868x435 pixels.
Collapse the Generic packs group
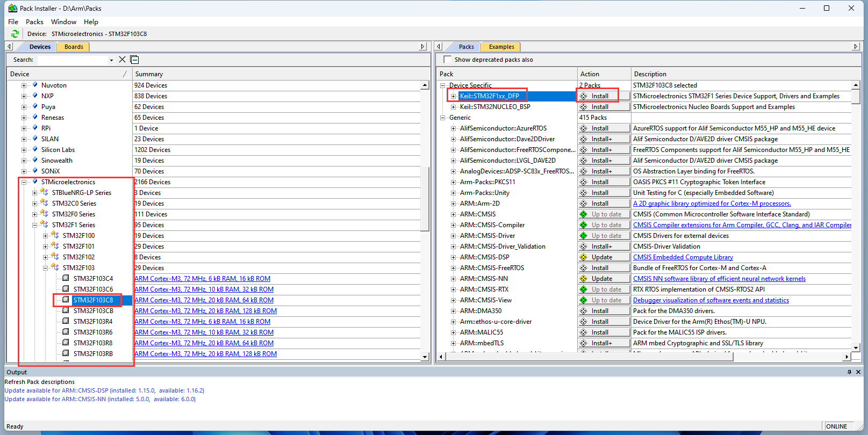pos(442,118)
